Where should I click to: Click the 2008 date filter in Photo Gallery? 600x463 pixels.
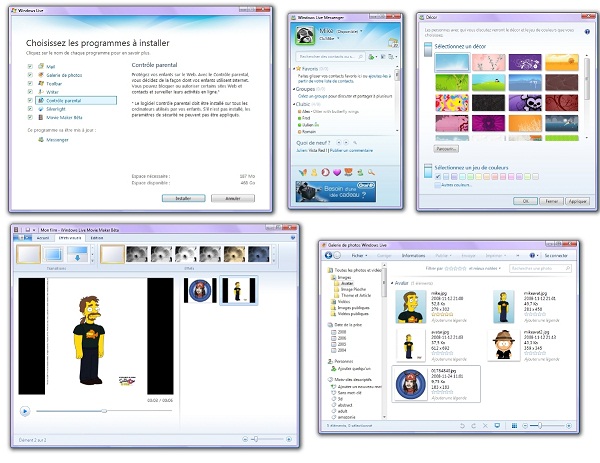(x=338, y=332)
